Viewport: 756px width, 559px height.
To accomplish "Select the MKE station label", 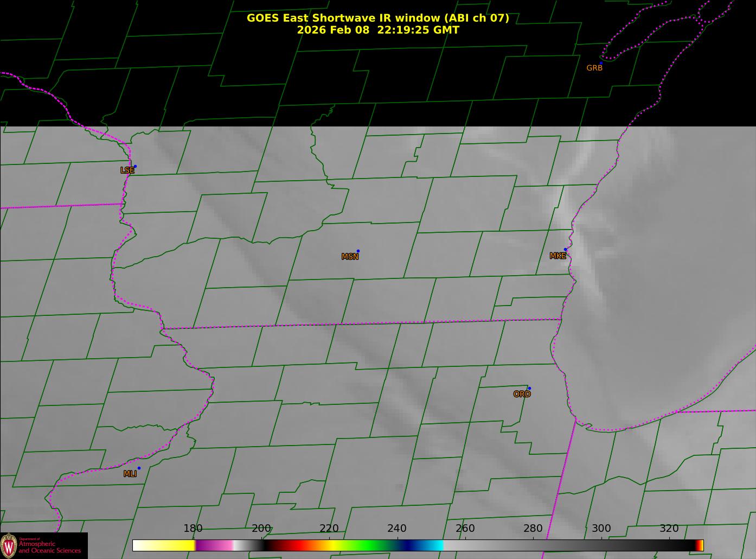I will click(558, 256).
